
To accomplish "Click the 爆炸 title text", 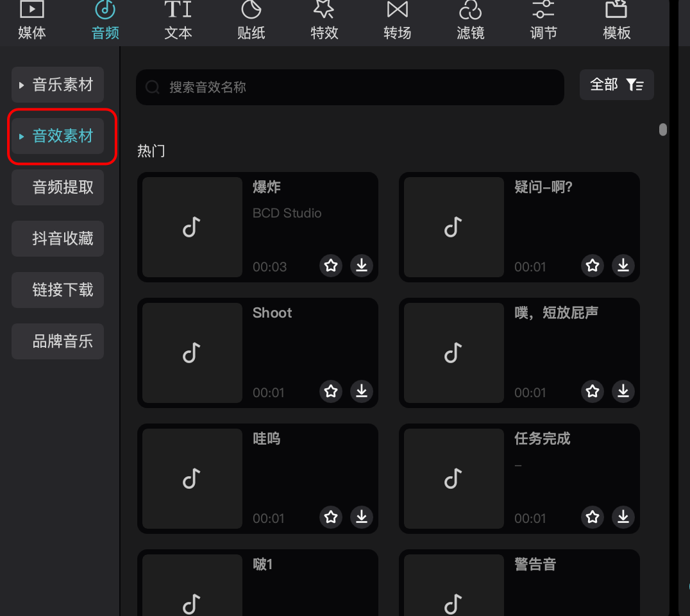I will click(x=267, y=187).
